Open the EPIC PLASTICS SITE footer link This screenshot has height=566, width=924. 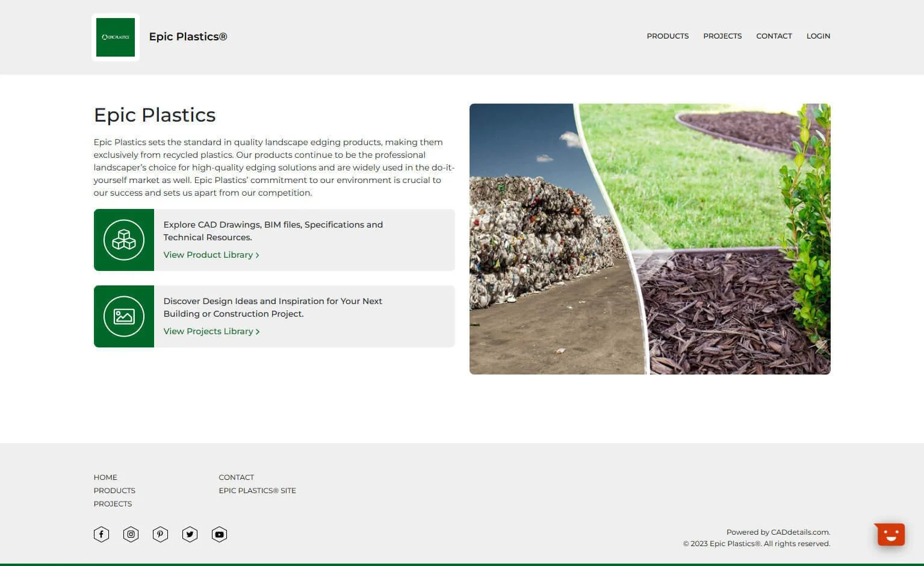(257, 490)
